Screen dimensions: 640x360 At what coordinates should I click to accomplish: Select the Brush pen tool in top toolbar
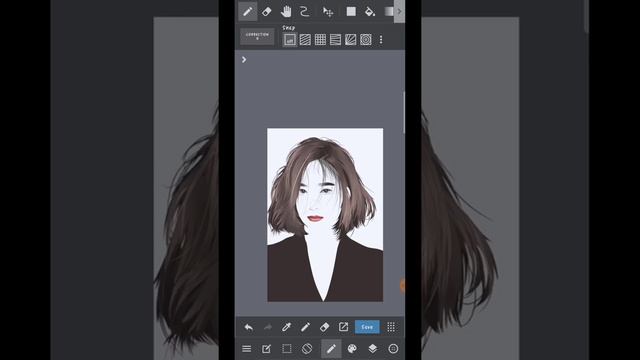[x=247, y=11]
